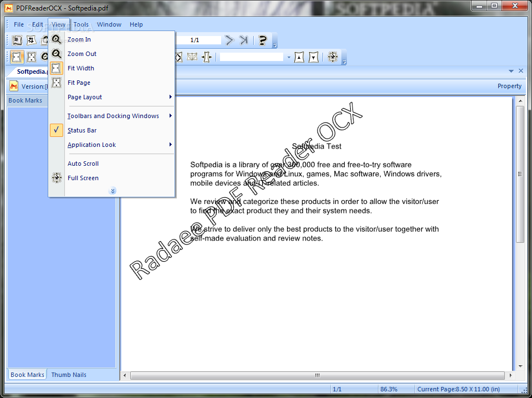Click the Save file toolbar icon
532x398 pixels.
(x=31, y=40)
